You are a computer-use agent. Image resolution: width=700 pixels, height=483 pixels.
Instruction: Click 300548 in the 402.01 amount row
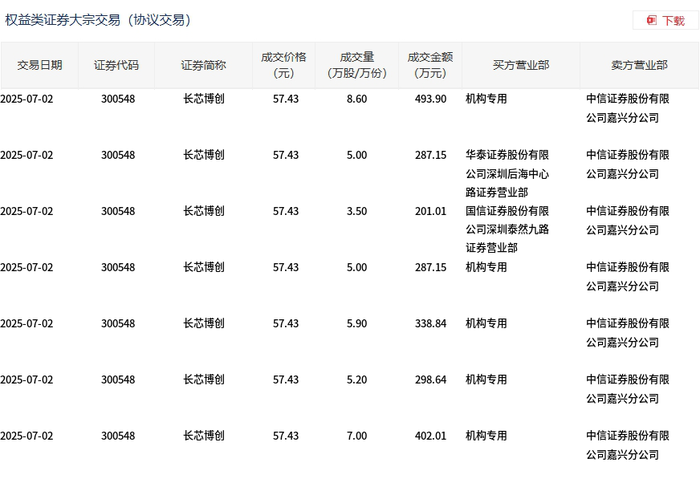[x=118, y=436]
